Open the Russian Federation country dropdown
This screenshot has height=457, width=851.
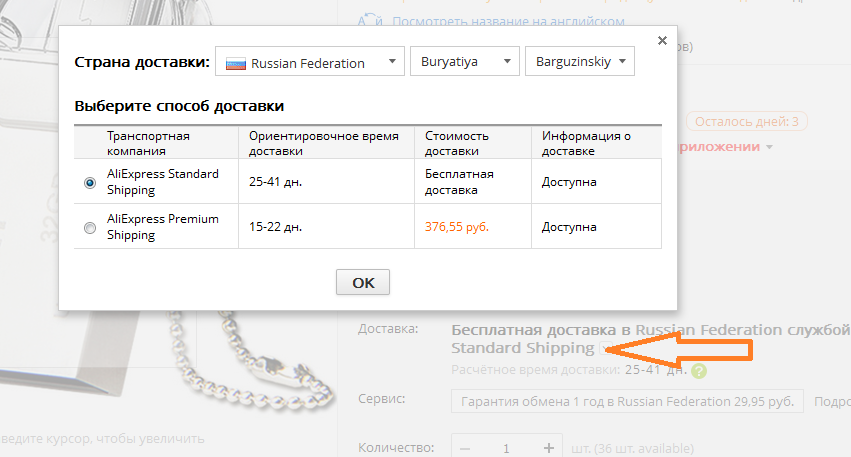[310, 61]
